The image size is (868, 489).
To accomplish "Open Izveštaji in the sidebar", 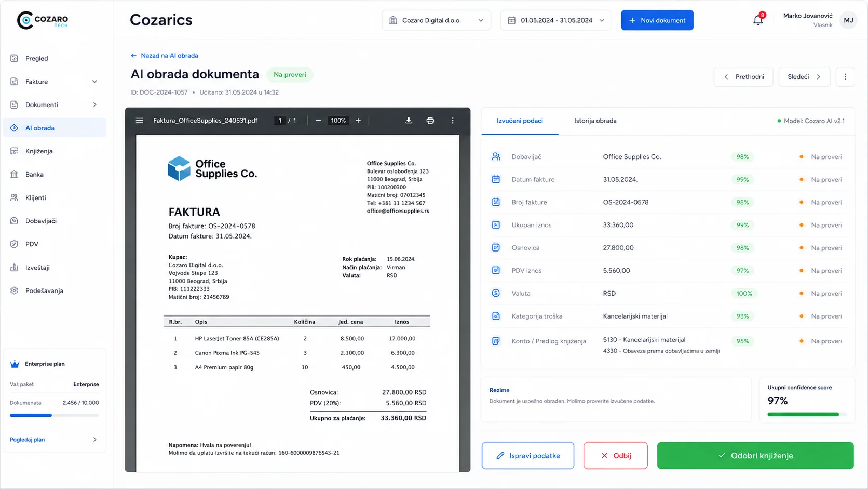I will point(55,268).
